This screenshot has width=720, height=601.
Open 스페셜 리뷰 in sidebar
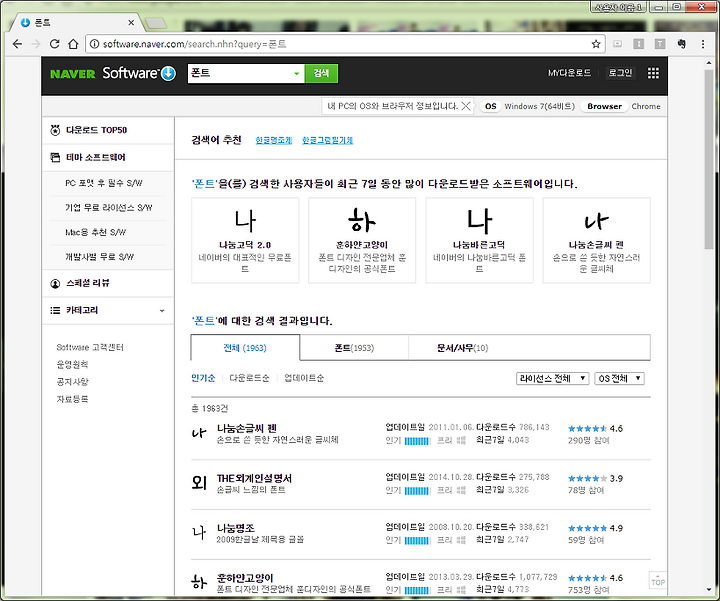(87, 283)
